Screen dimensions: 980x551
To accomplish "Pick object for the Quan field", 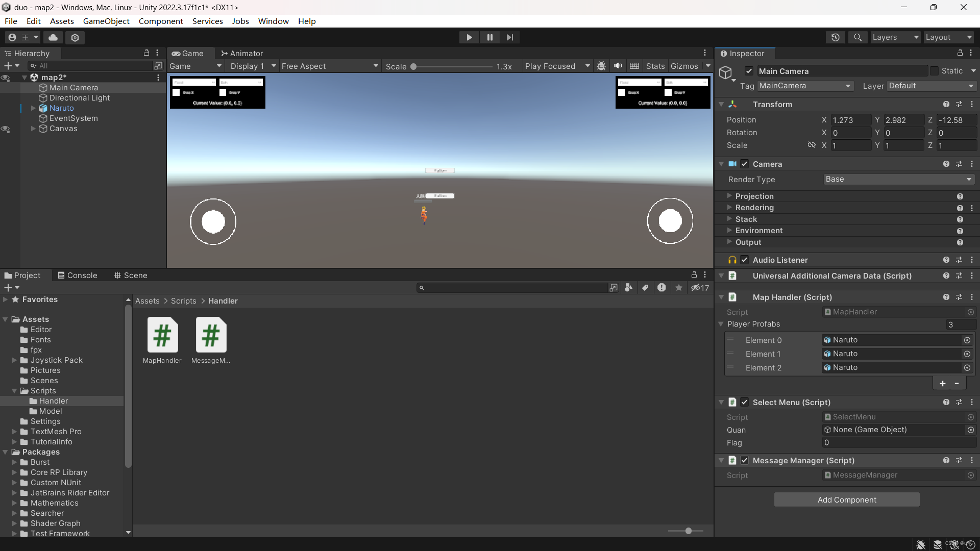I will pyautogui.click(x=970, y=430).
